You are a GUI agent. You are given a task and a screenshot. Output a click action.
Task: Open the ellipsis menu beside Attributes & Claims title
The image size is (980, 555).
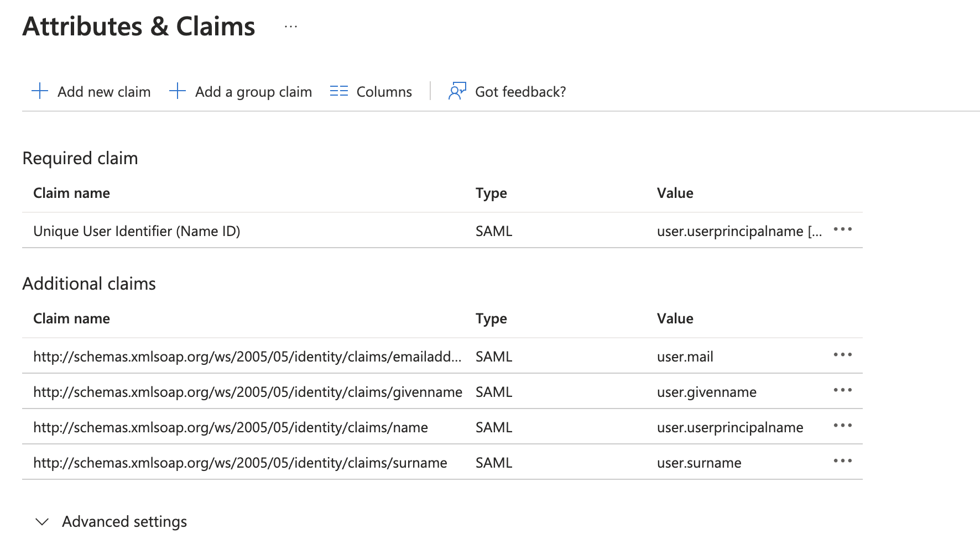[290, 27]
